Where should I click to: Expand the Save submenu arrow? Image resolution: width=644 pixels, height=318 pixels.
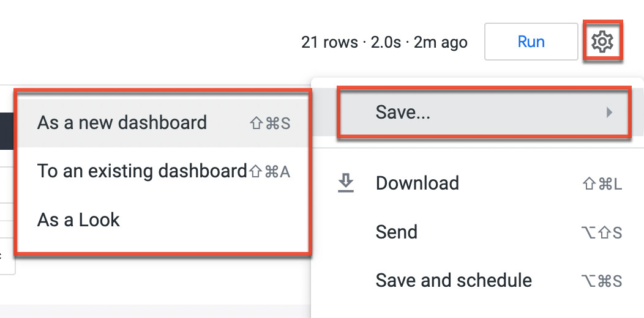tap(608, 112)
